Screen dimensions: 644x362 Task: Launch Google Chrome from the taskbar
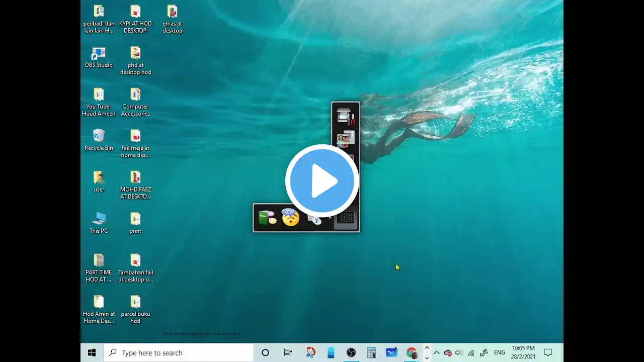412,353
